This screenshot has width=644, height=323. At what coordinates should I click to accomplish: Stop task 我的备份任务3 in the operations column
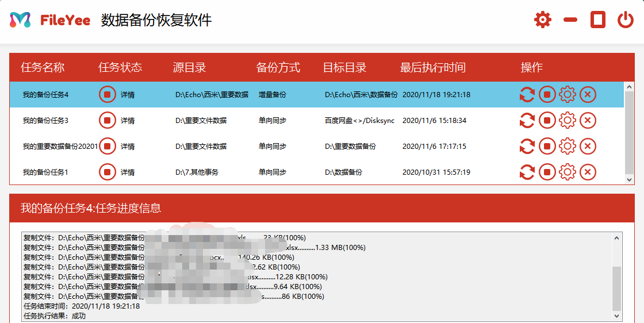click(547, 121)
